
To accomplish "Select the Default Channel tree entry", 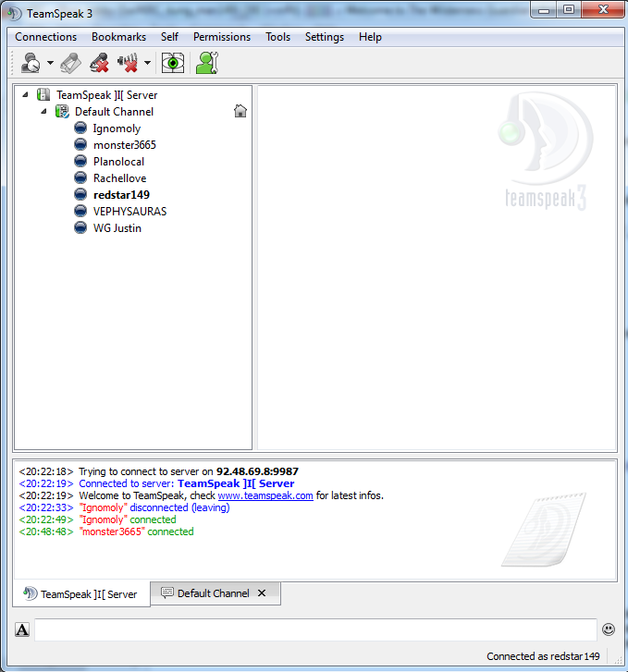I will (114, 112).
